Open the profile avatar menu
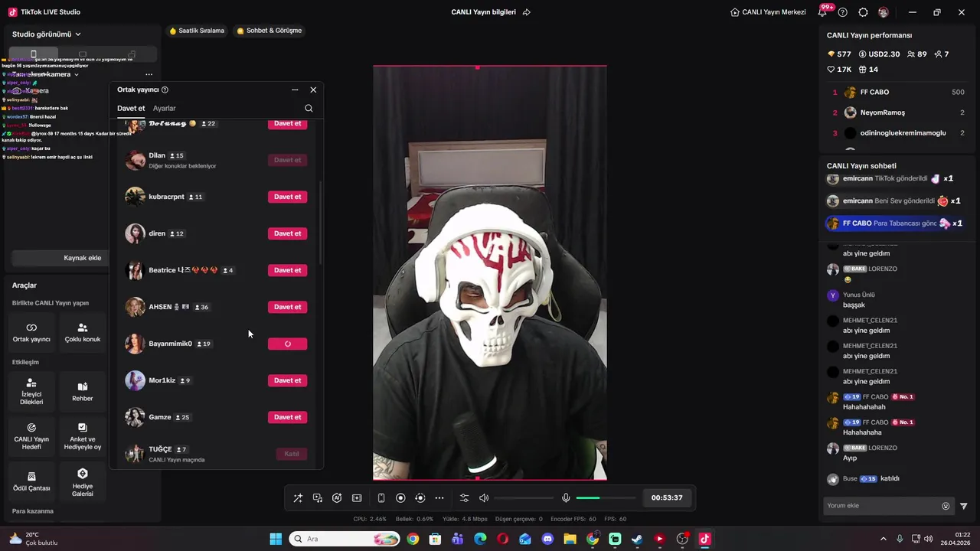The width and height of the screenshot is (980, 551). pyautogui.click(x=884, y=12)
